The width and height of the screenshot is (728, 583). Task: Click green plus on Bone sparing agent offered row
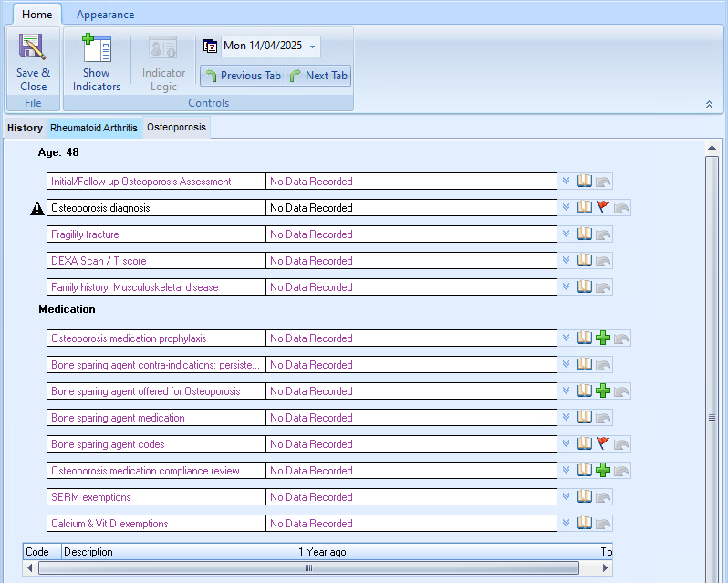click(603, 390)
